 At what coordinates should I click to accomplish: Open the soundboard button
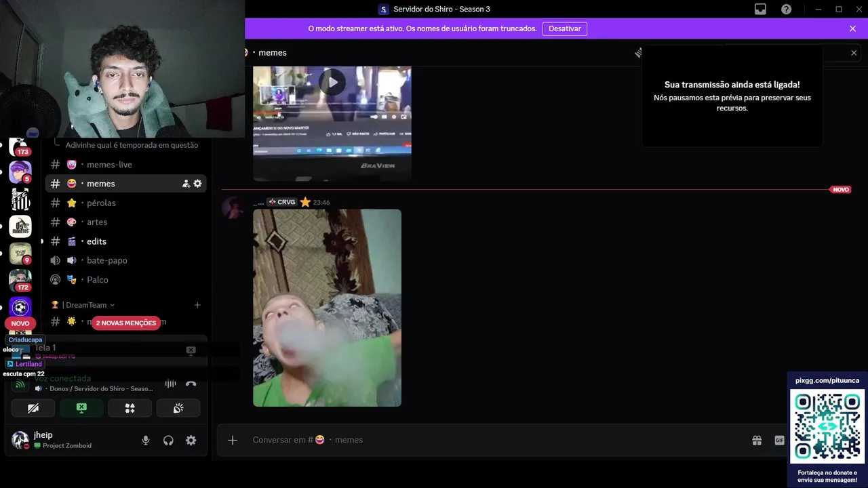178,408
